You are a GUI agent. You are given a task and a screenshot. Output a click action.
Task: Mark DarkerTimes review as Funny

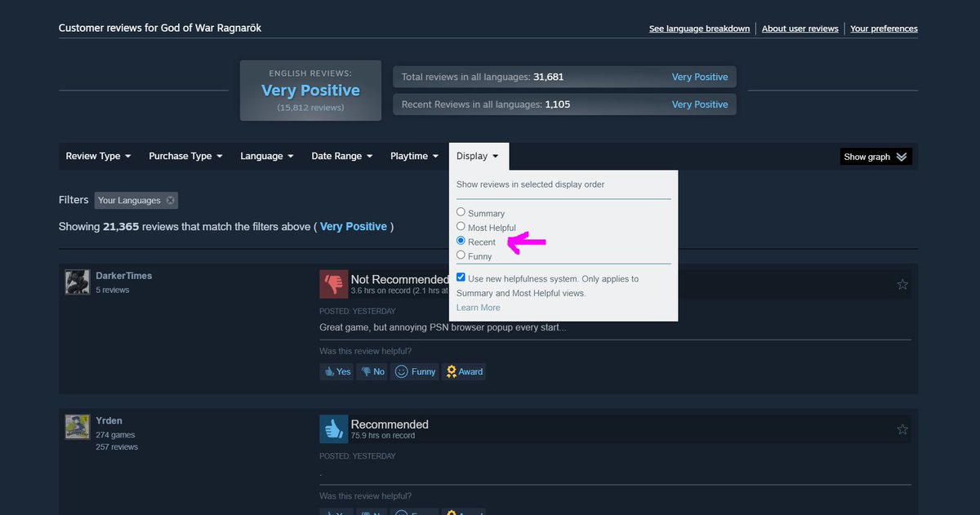tap(415, 371)
